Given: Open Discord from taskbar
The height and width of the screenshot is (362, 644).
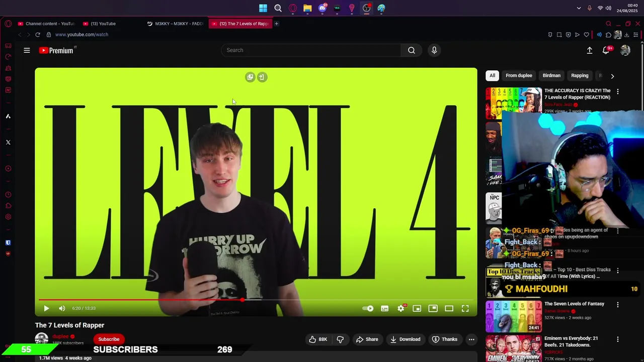Looking at the screenshot, I should (x=323, y=8).
